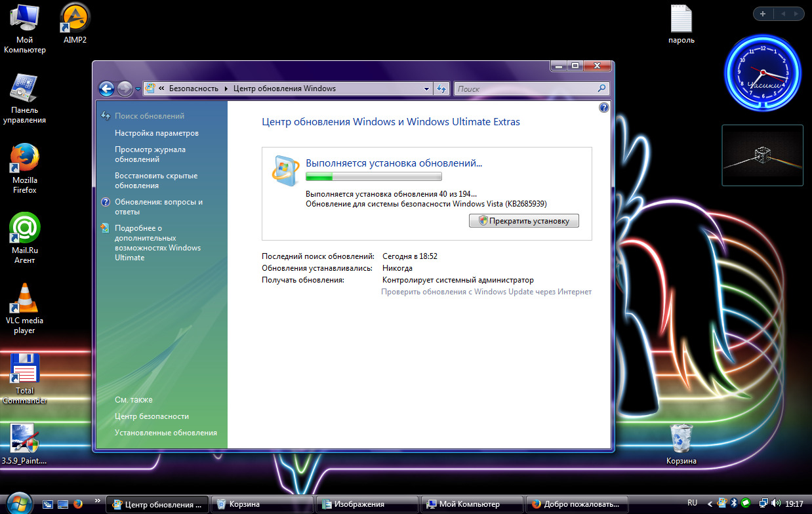
Task: Click the volume tray icon
Action: (x=777, y=504)
